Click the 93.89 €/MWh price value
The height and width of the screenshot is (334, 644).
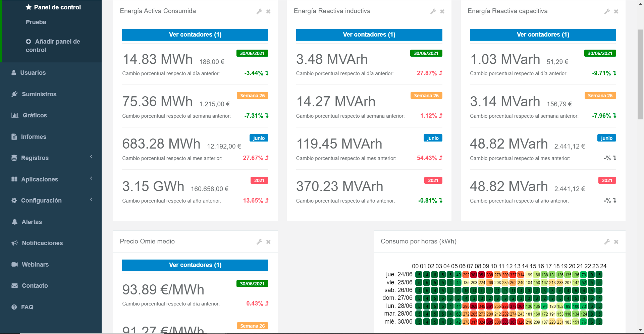coord(163,290)
